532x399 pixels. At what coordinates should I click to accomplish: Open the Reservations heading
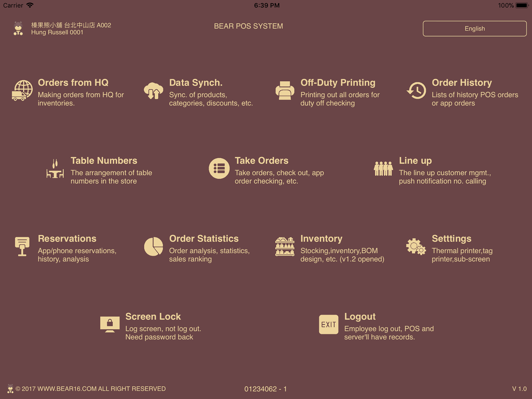67,238
